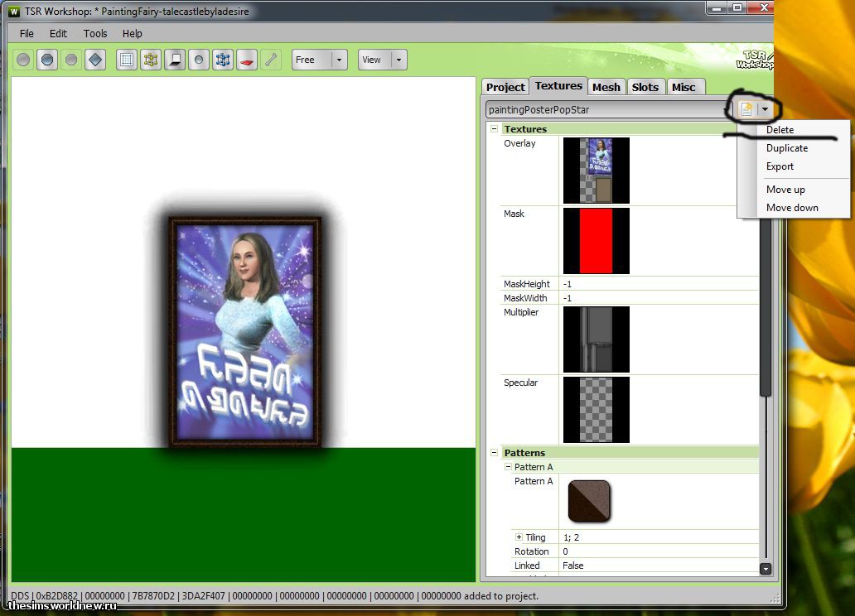Select the blue diamond detail level button
Screen dimensions: 855x616
click(x=95, y=60)
